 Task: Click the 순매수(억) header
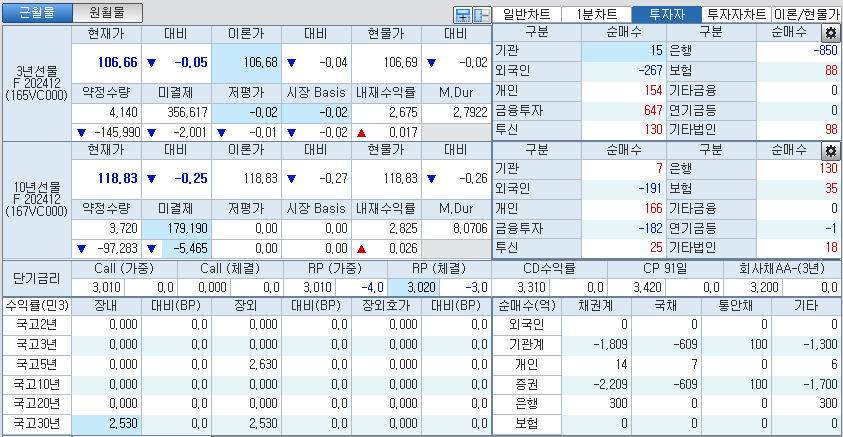[527, 306]
